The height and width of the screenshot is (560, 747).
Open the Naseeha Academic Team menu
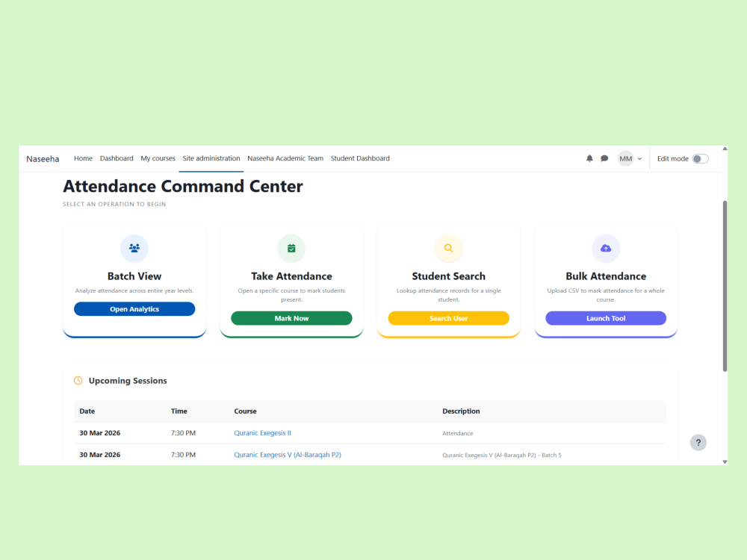(x=285, y=158)
